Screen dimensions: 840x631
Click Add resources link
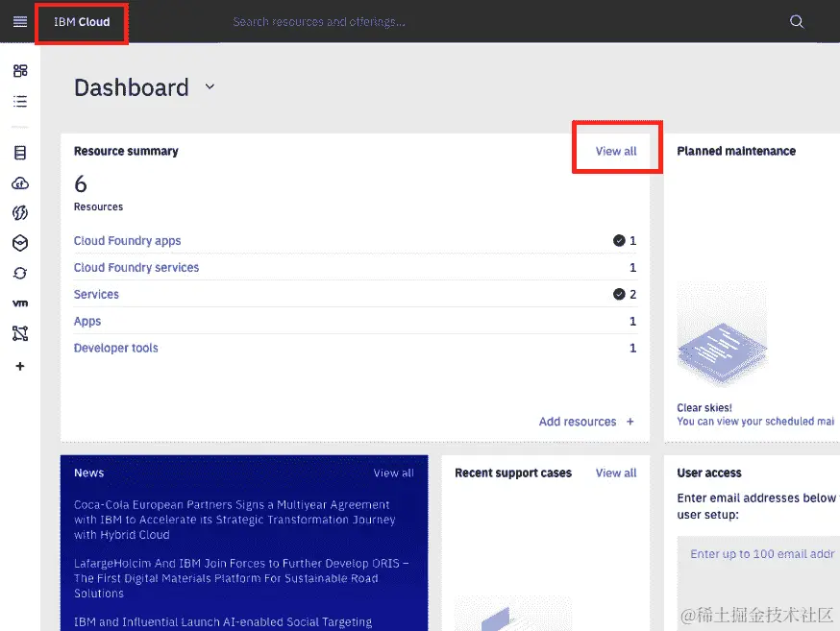point(578,422)
